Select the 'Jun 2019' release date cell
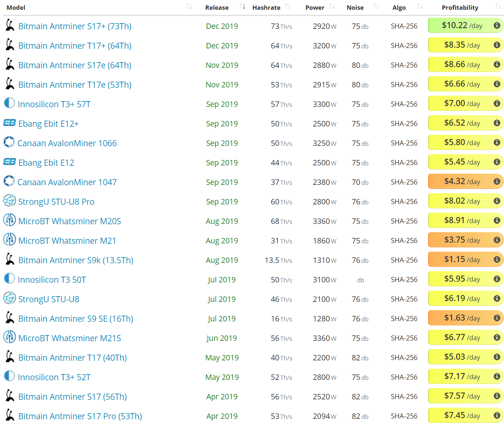This screenshot has width=504, height=425. [222, 338]
